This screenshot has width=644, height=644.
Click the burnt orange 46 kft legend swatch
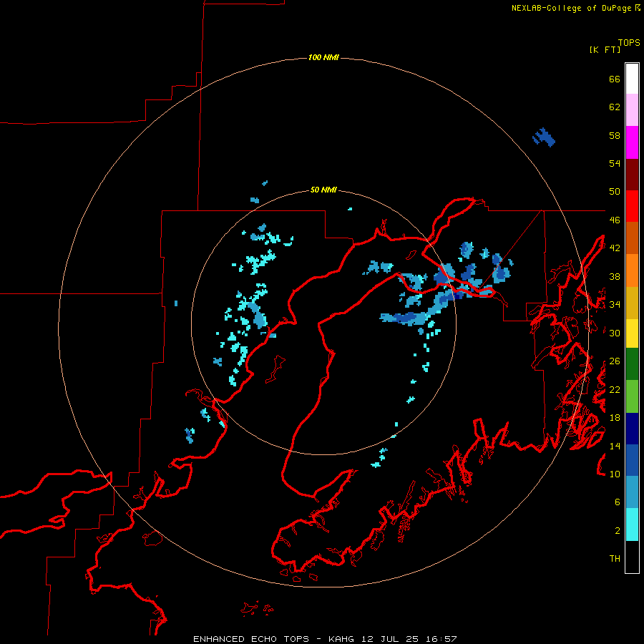[632, 238]
